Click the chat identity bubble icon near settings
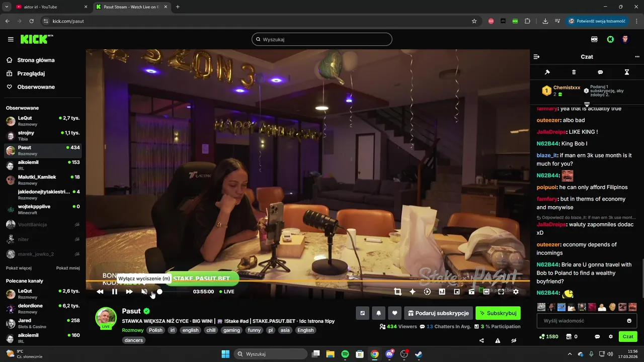Image resolution: width=644 pixels, height=362 pixels. (597, 336)
